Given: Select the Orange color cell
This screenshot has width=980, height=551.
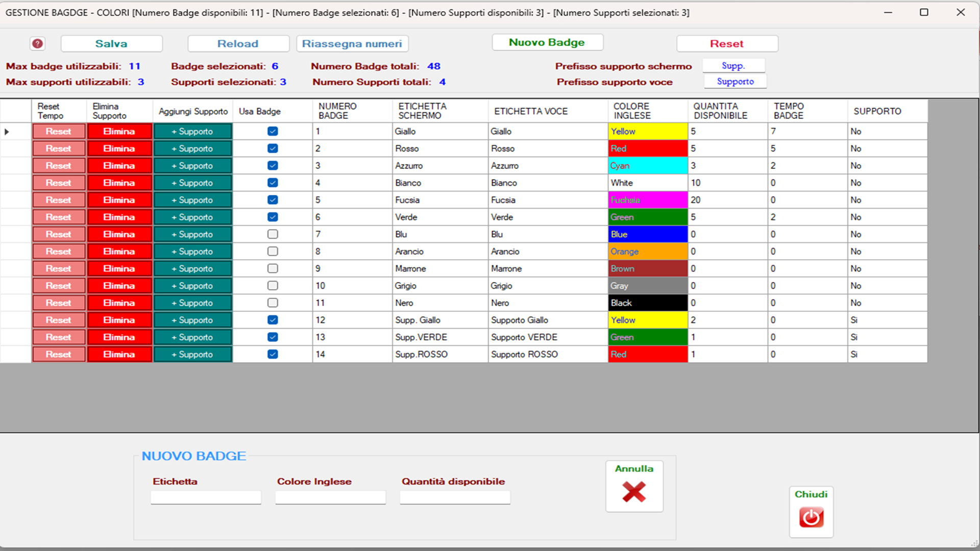Looking at the screenshot, I should 647,252.
